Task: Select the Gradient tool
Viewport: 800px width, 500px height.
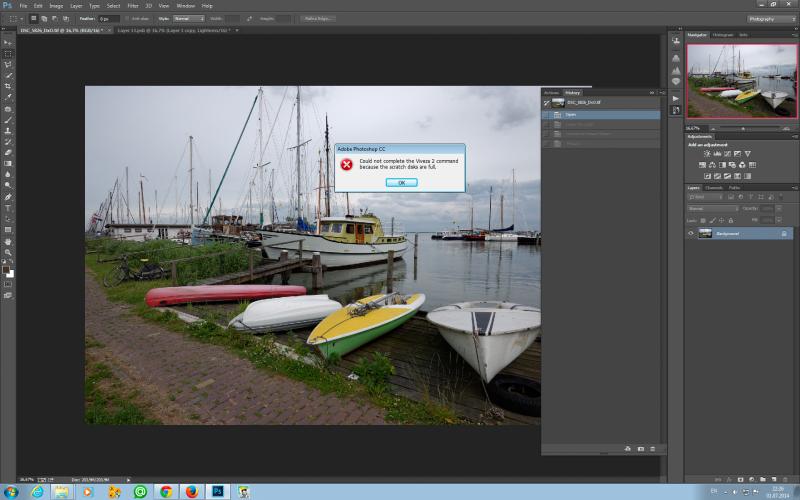Action: point(8,163)
